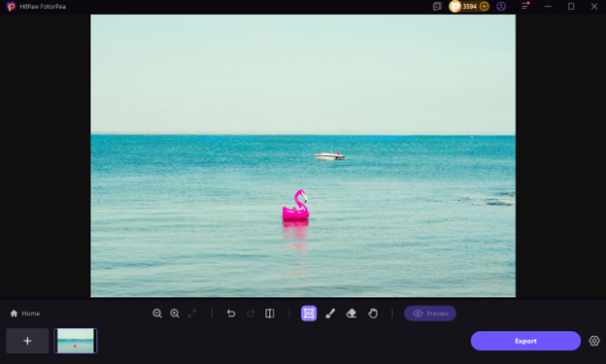606x364 pixels.
Task: Select the Hand pan tool
Action: tap(373, 314)
